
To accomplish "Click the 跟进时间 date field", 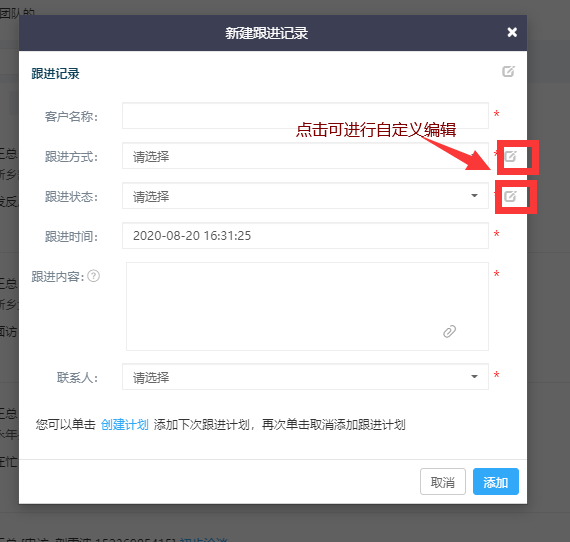I will click(x=305, y=236).
